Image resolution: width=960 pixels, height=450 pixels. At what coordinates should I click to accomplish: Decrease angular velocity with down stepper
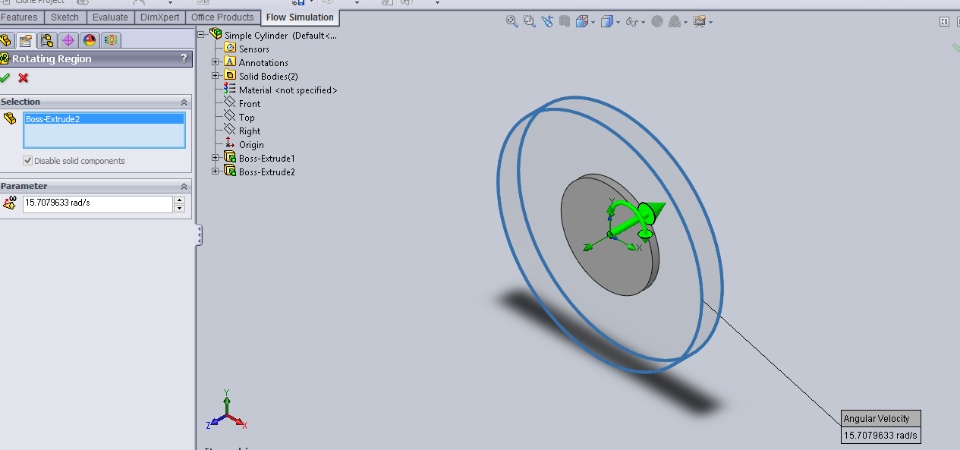click(x=179, y=208)
